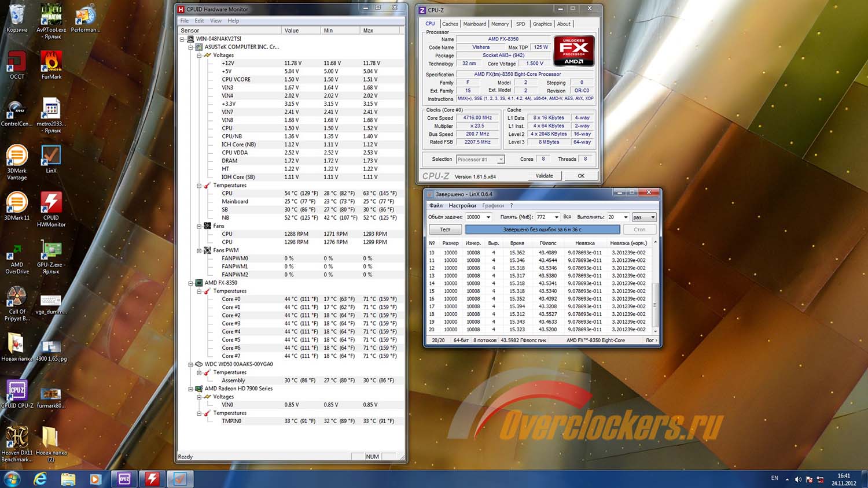868x488 pixels.
Task: Open the Корзина recycle bin desktop icon
Action: tap(17, 17)
